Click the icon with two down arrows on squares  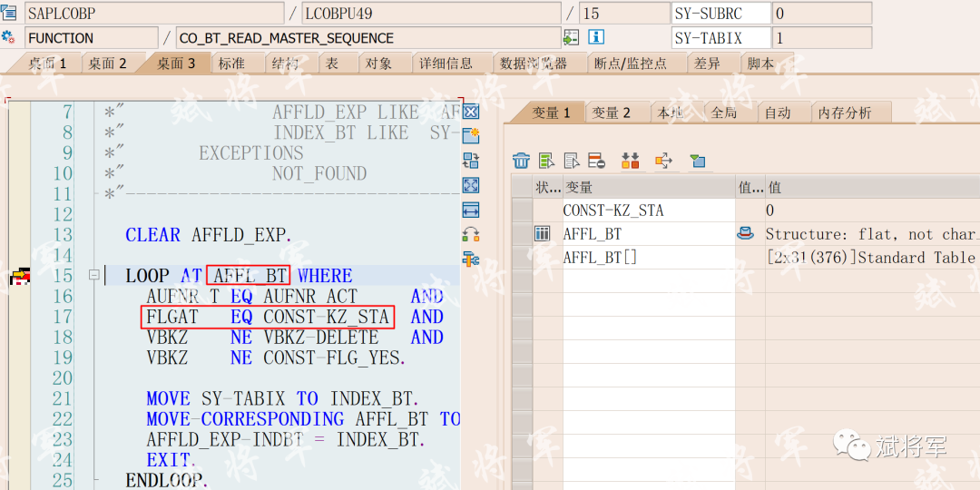point(630,161)
